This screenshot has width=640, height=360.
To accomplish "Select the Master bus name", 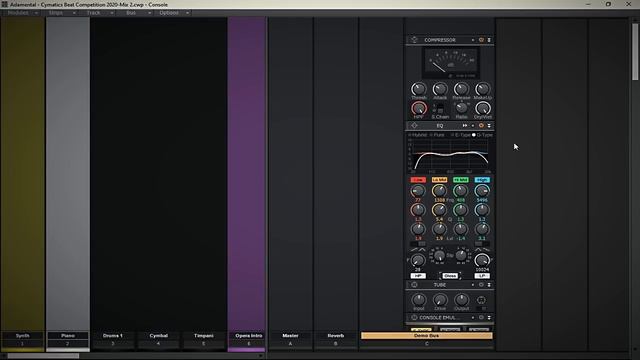I will (290, 336).
